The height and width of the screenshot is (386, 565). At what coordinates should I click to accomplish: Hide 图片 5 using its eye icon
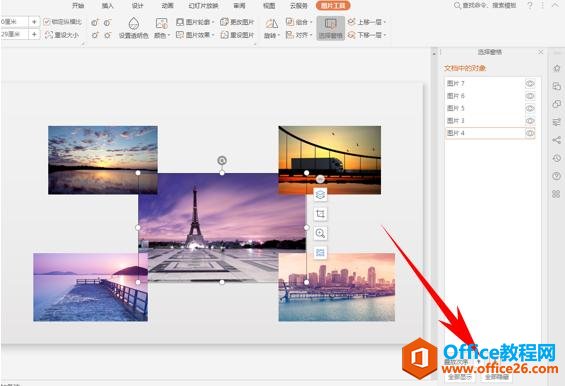tap(530, 108)
